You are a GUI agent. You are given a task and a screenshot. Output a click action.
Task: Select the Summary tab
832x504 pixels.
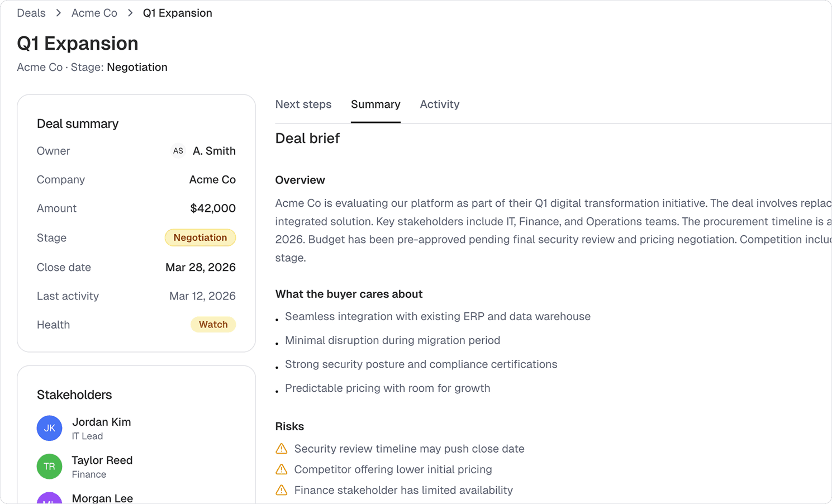[x=375, y=104]
